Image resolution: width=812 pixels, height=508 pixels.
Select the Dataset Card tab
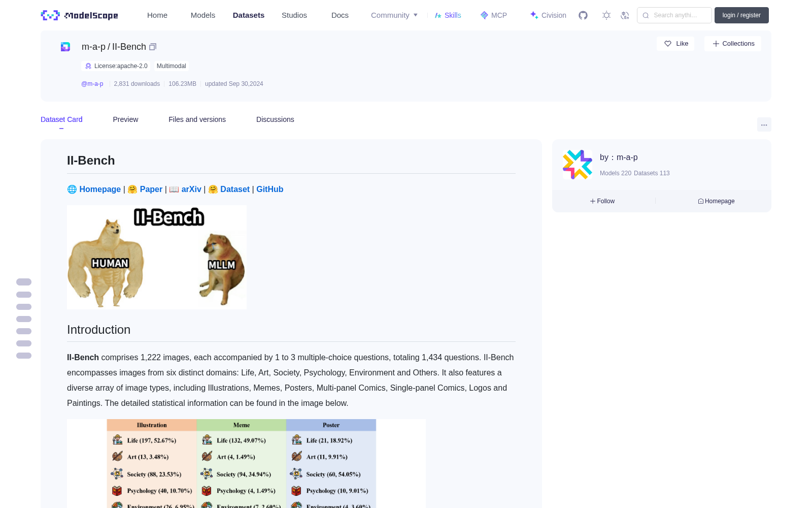[61, 119]
